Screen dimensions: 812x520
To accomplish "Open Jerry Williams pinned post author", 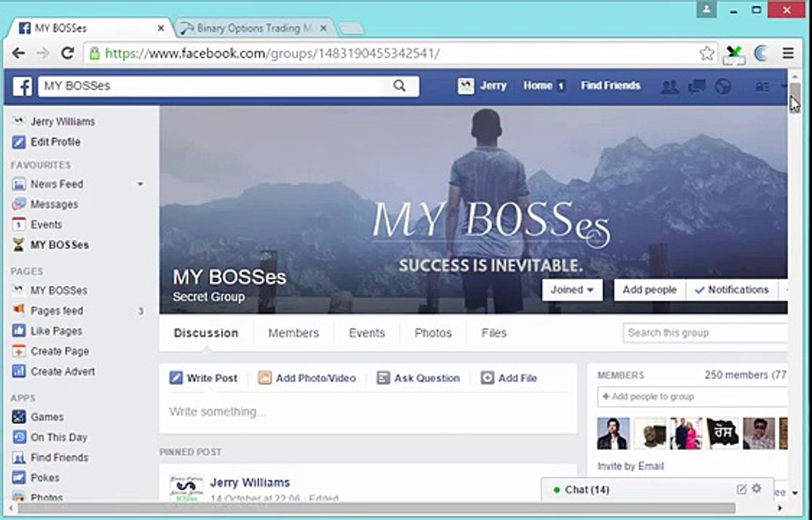I will (x=250, y=482).
